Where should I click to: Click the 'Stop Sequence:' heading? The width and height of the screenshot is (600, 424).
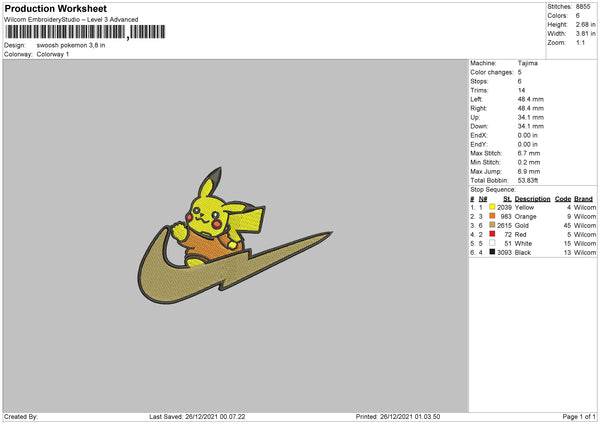point(493,189)
